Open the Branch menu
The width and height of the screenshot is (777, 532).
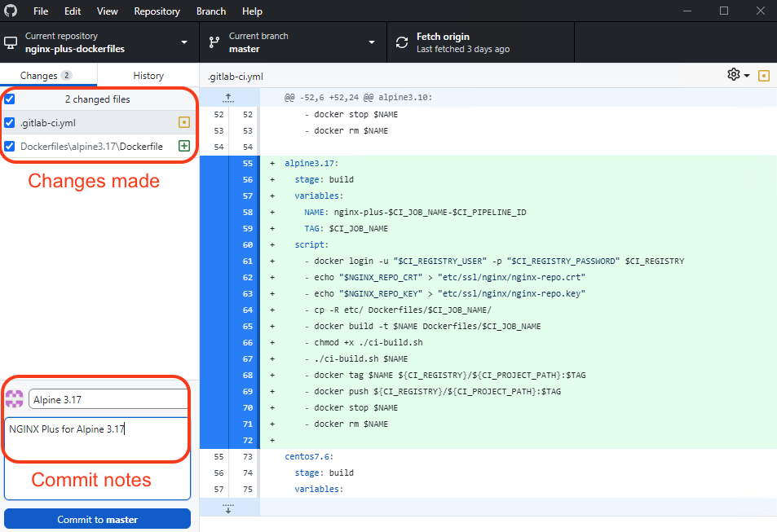click(x=211, y=11)
